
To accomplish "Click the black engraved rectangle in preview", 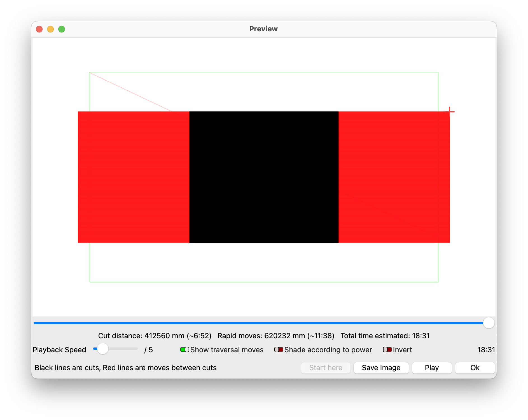I will point(264,177).
